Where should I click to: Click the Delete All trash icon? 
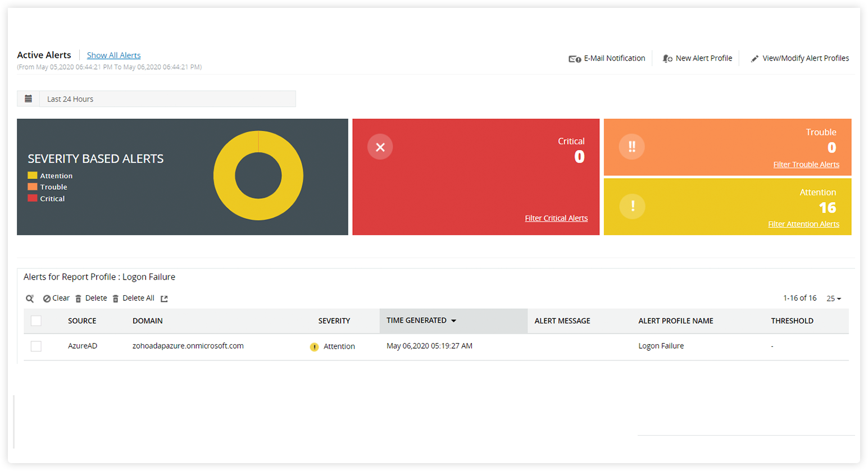point(116,299)
